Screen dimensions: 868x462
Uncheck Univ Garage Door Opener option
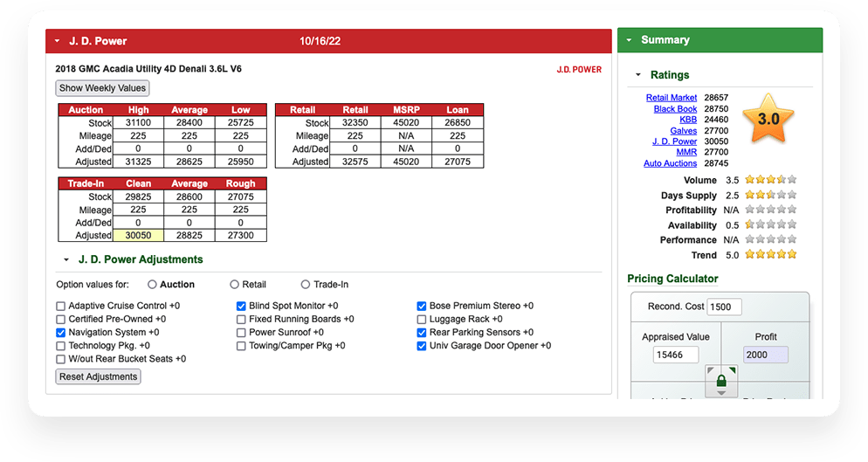click(422, 346)
